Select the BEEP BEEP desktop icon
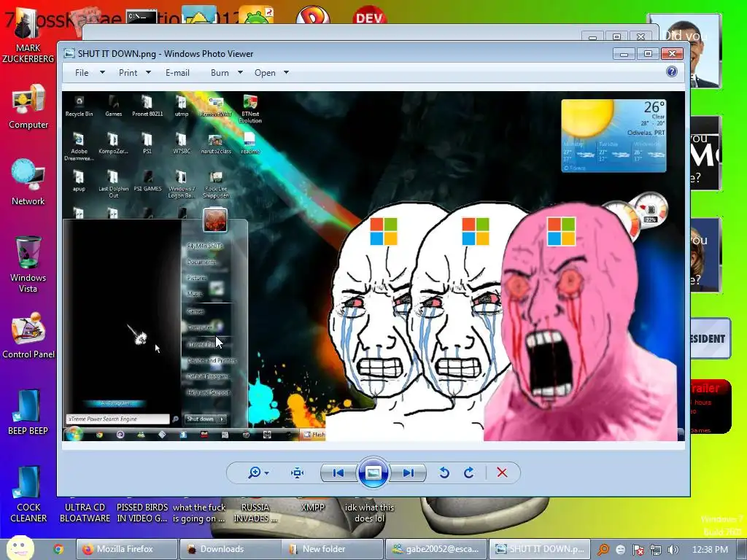Image resolution: width=747 pixels, height=560 pixels. (x=28, y=412)
